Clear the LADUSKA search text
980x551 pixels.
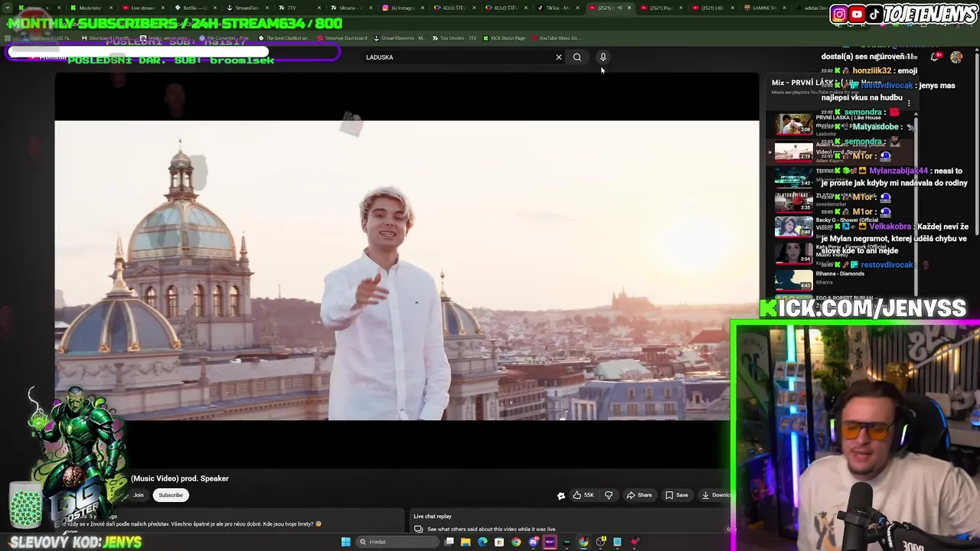(559, 57)
